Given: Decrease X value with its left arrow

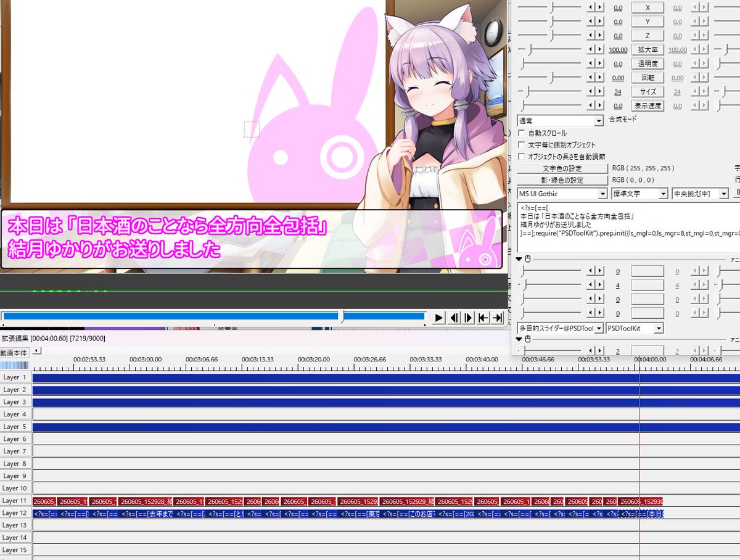Looking at the screenshot, I should coord(591,7).
